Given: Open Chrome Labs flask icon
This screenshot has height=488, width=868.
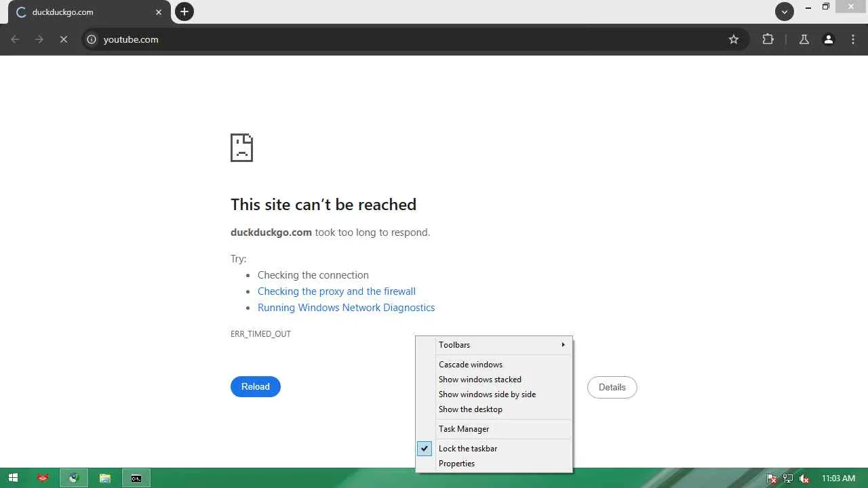Looking at the screenshot, I should [x=804, y=39].
